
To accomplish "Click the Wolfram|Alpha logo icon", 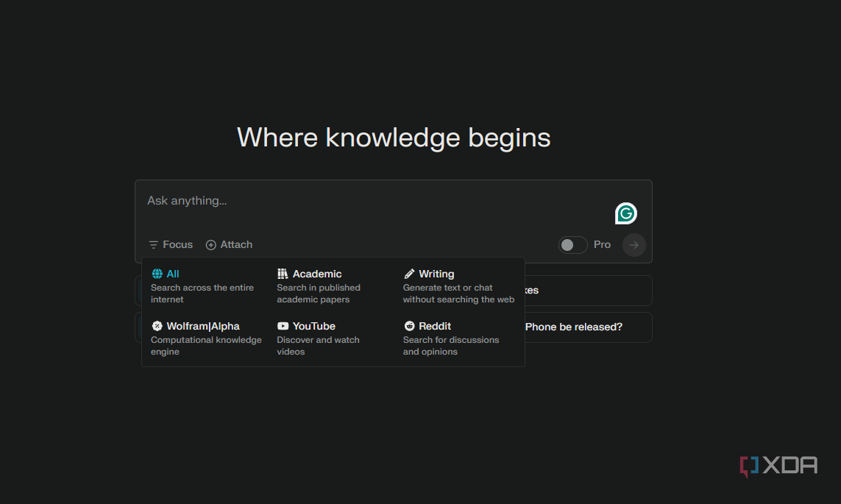I will (157, 326).
